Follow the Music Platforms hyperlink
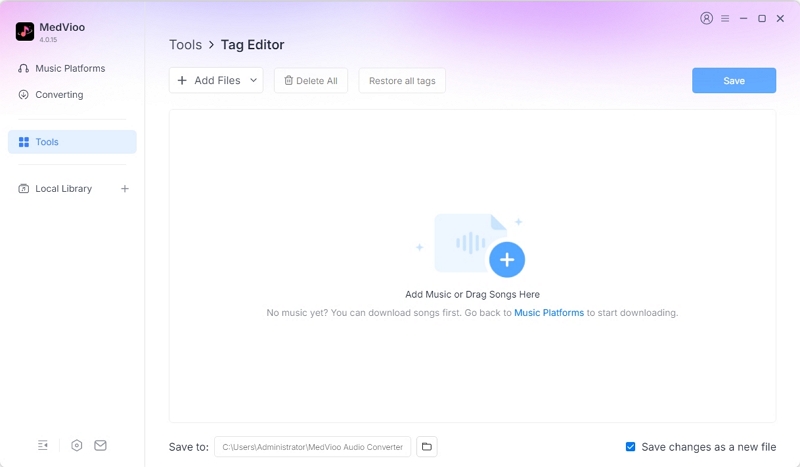 coord(549,313)
